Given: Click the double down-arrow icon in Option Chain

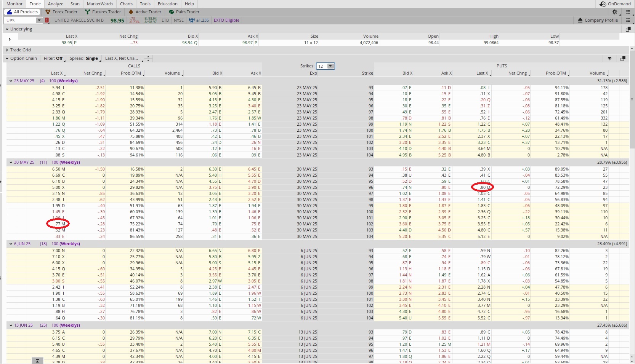Looking at the screenshot, I should [609, 58].
